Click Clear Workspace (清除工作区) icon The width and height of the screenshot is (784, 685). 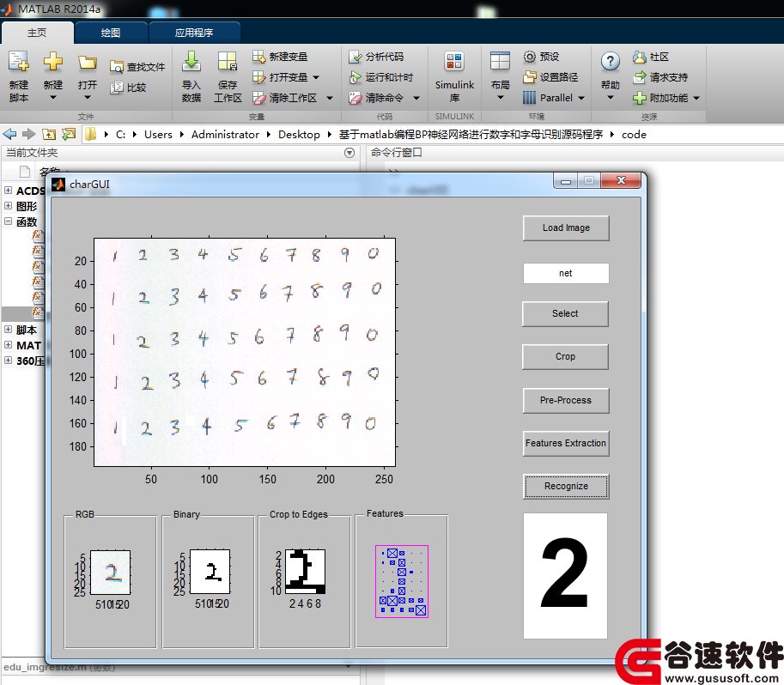click(258, 98)
